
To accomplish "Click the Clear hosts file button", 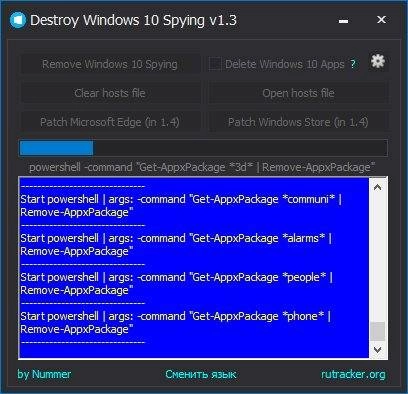I will [110, 93].
